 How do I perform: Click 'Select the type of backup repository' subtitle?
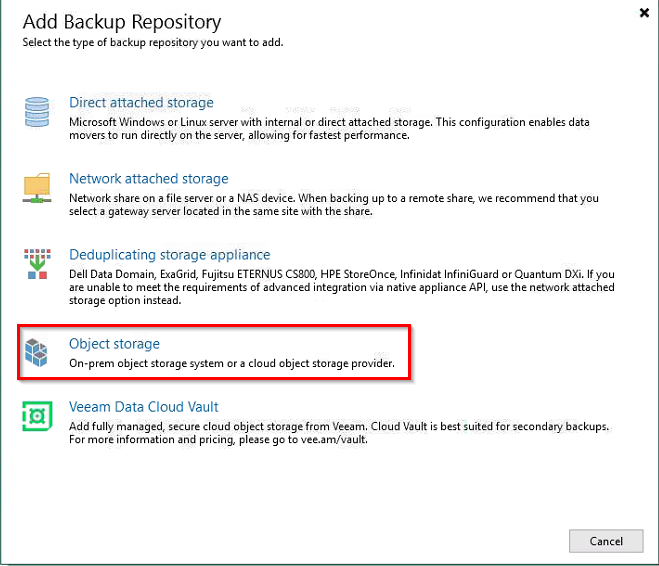[x=153, y=42]
